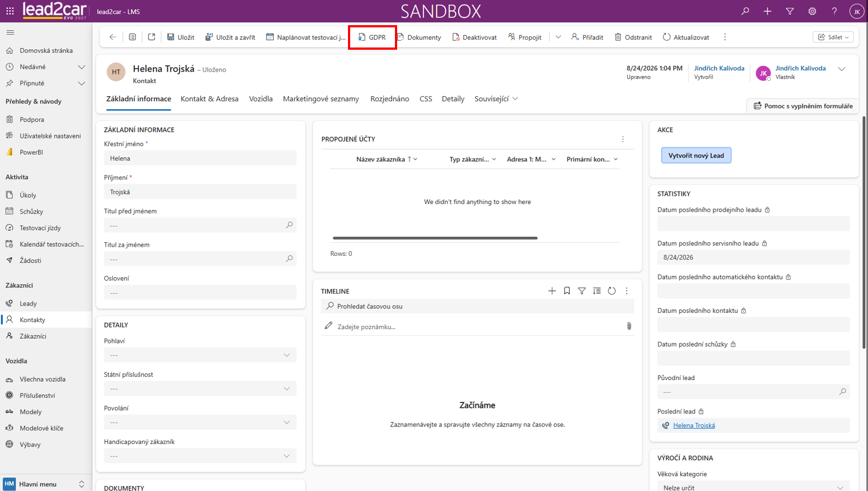Open the Pohlaví dropdown
This screenshot has width=868, height=491.
pyautogui.click(x=200, y=355)
